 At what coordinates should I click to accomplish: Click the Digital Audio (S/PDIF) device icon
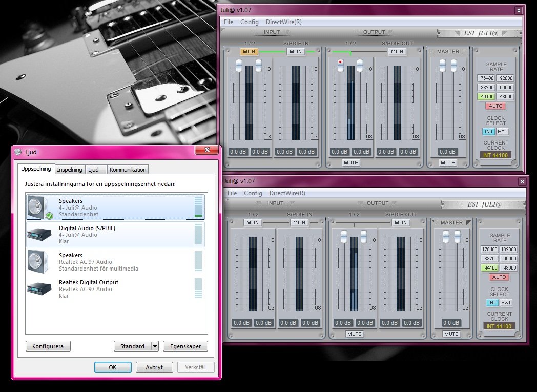point(39,234)
